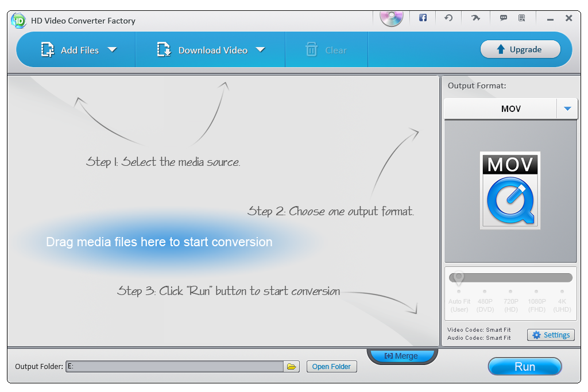
Task: Click the Audio Codec: Smart Fit text
Action: [x=479, y=337]
